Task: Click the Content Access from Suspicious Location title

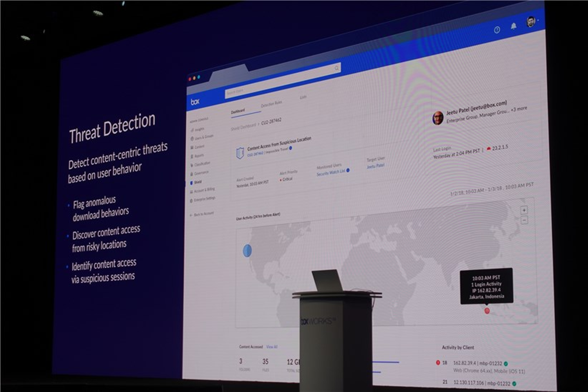Action: coord(279,143)
